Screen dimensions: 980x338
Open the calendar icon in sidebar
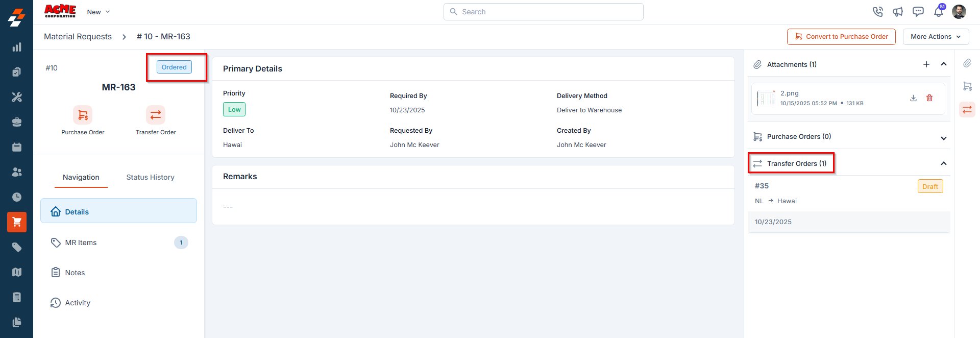(17, 147)
